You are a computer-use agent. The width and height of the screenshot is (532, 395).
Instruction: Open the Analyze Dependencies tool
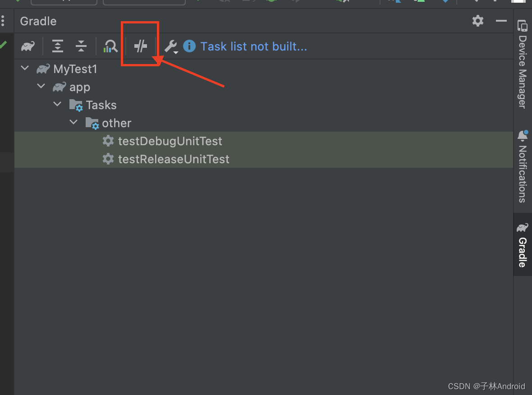click(x=110, y=46)
